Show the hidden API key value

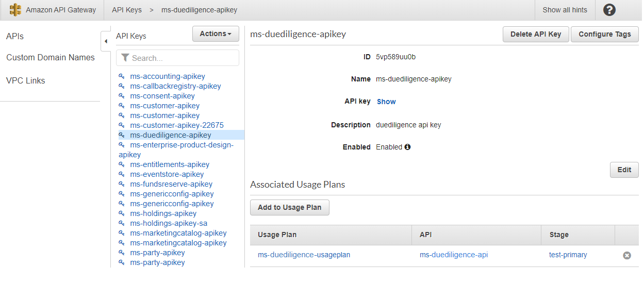pos(386,102)
